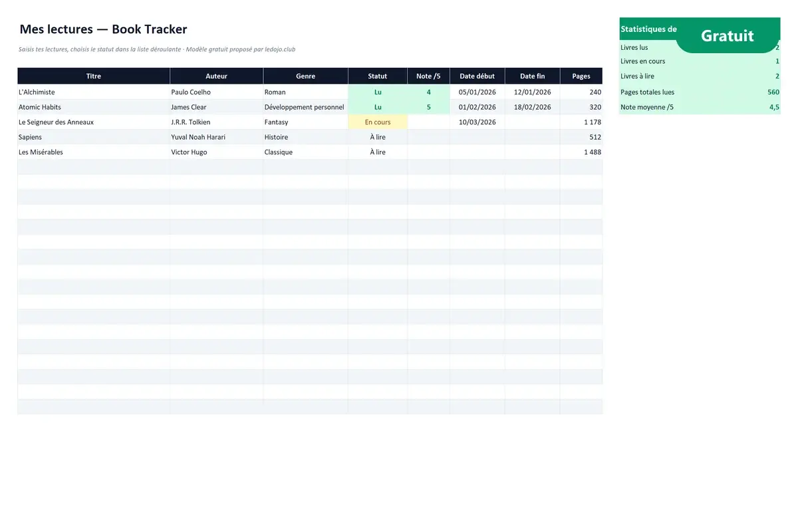Click the 1 488 pages cell
Screen dimensions: 798x532
click(x=581, y=152)
